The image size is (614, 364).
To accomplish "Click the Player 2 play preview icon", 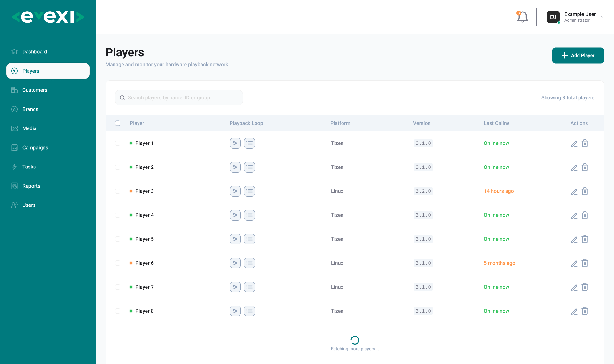I will (235, 167).
